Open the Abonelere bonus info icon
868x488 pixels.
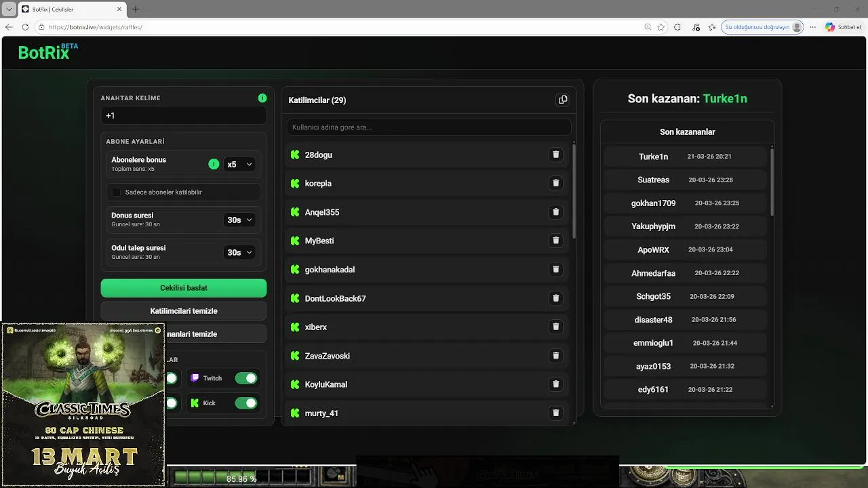214,164
